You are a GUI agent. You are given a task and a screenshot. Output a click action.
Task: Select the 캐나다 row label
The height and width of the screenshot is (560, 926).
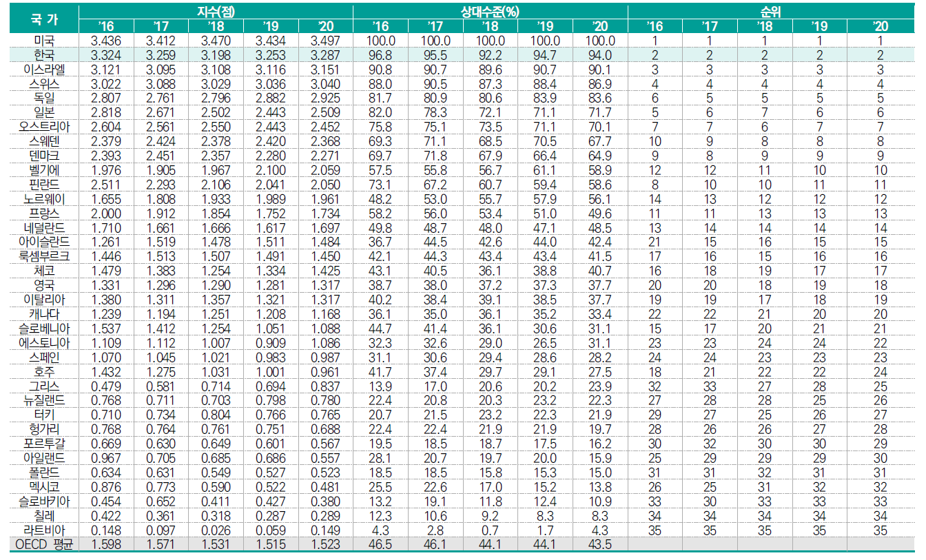44,313
